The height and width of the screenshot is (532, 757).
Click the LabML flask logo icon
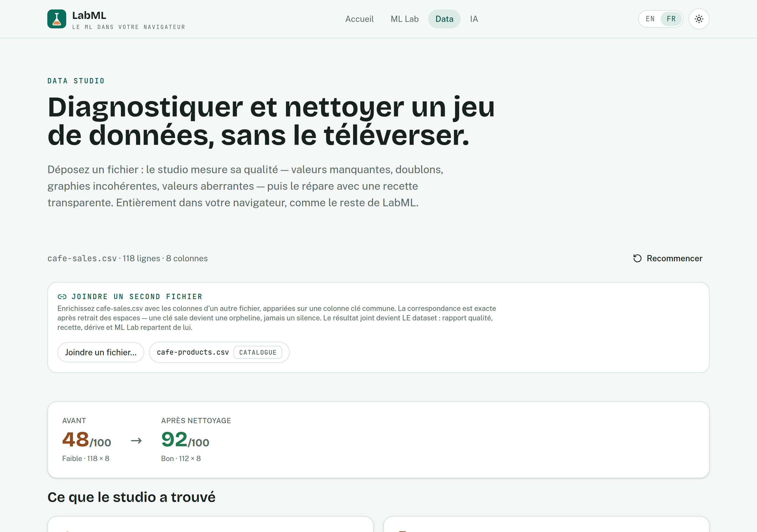(57, 19)
